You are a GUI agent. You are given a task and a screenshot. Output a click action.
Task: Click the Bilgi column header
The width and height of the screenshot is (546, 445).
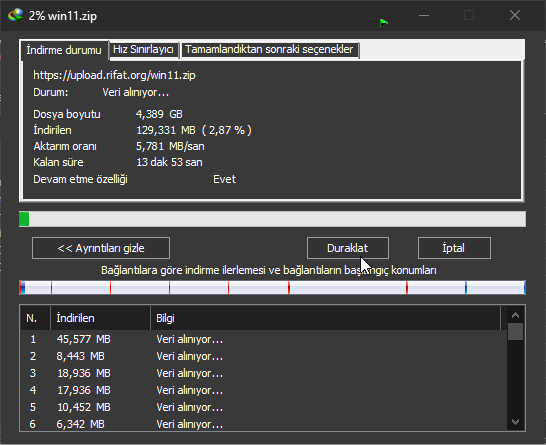point(326,318)
